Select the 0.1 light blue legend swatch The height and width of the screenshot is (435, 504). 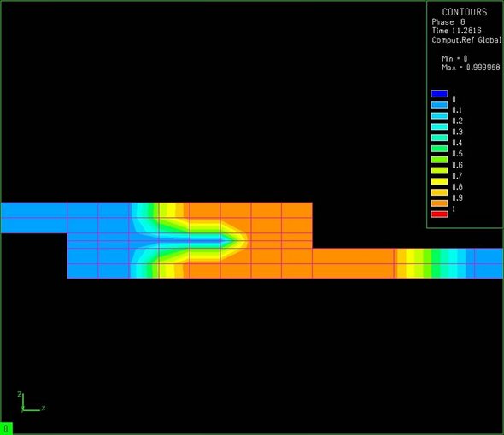pos(439,105)
